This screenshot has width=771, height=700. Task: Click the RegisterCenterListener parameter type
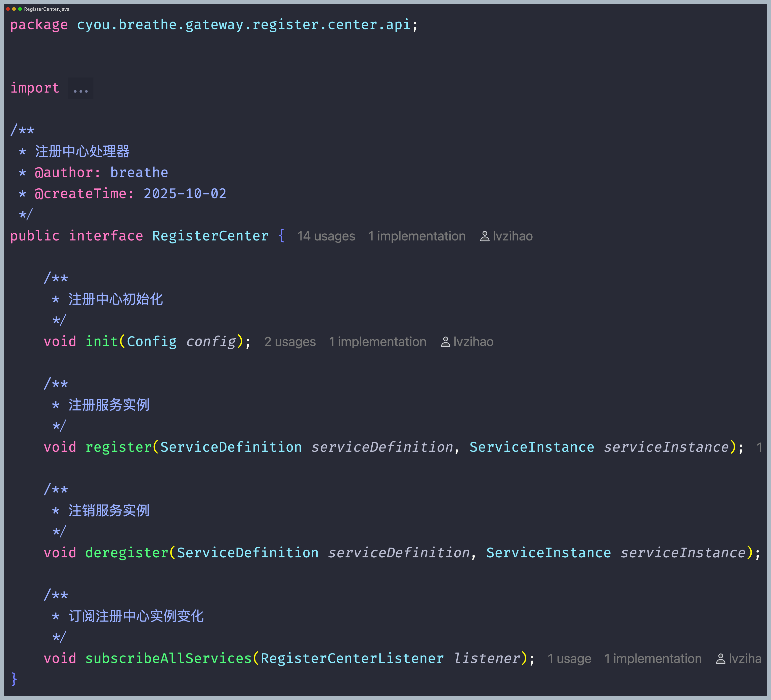pos(352,658)
